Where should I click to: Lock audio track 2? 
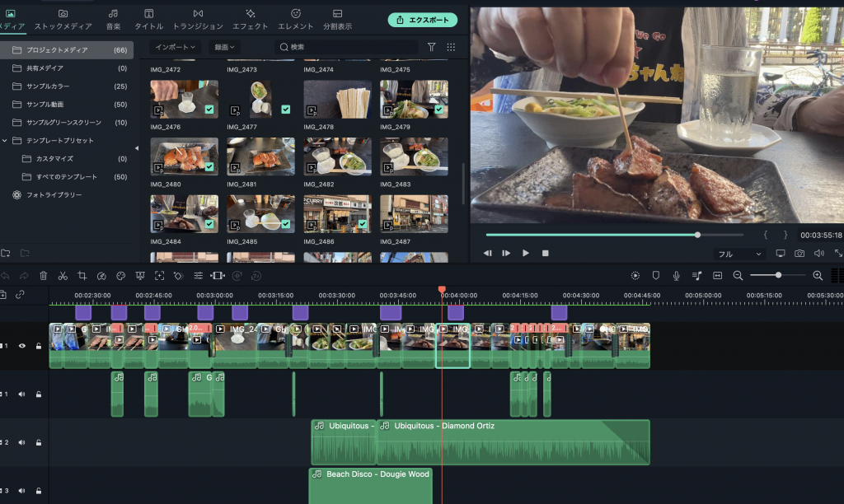[x=39, y=443]
